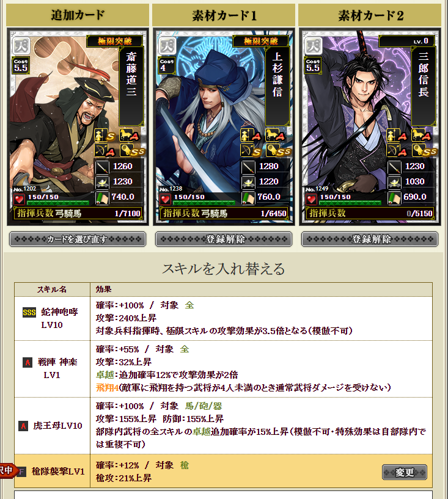The width and height of the screenshot is (448, 499).
Task: Click the 変更 button for 槍隊襲撃LV1
Action: pos(405,472)
